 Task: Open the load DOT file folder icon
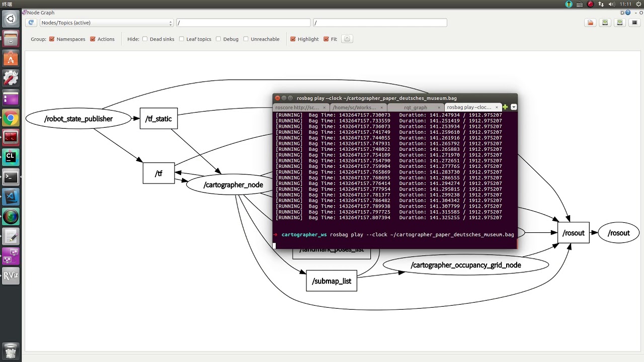point(591,23)
